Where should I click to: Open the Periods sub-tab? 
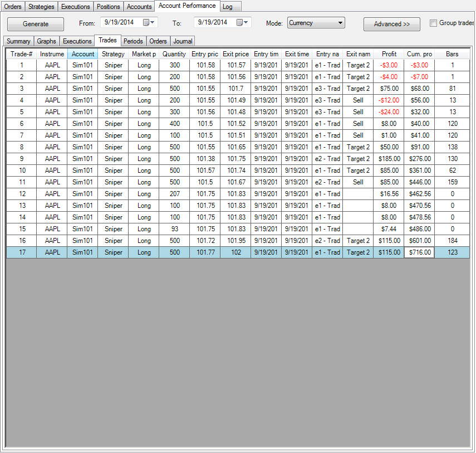133,41
